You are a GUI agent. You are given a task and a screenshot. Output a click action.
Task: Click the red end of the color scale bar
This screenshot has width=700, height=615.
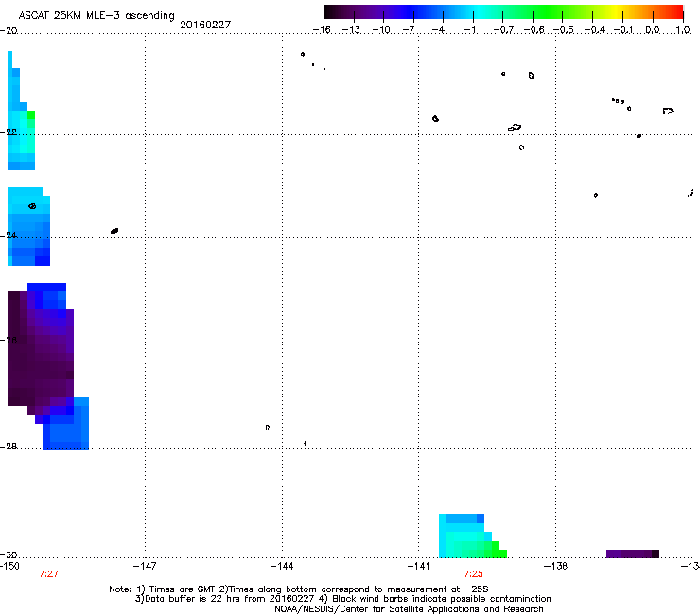[676, 12]
